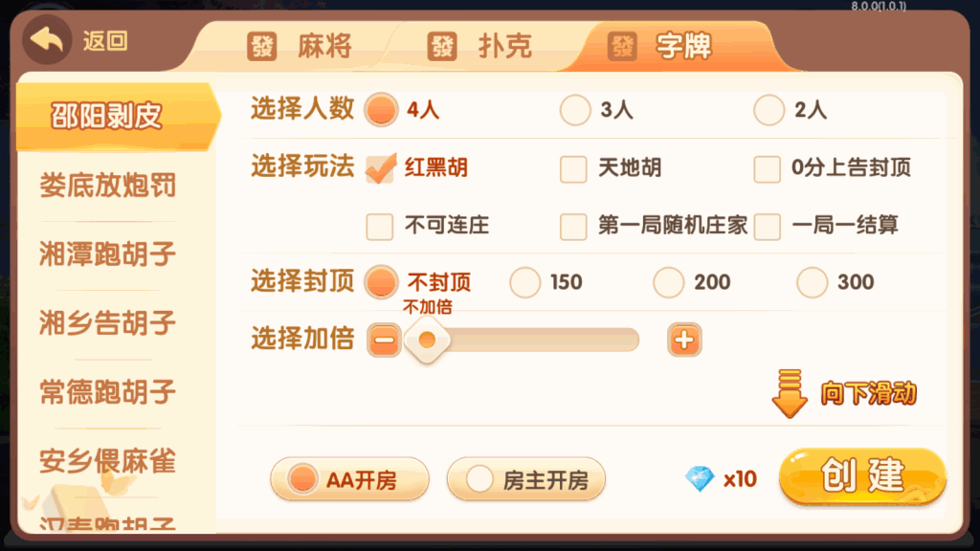Enable the 天地胡 checkbox
This screenshot has height=551, width=980.
[x=573, y=169]
